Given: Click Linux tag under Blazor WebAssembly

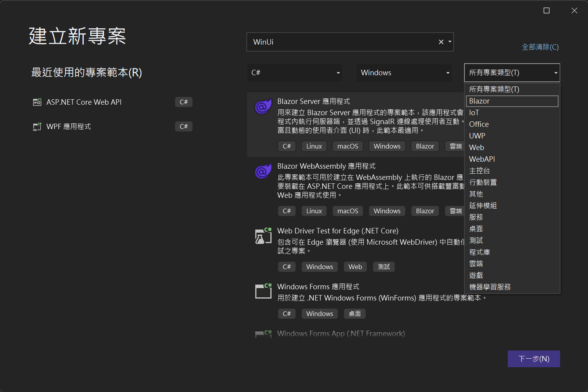Looking at the screenshot, I should pos(314,211).
